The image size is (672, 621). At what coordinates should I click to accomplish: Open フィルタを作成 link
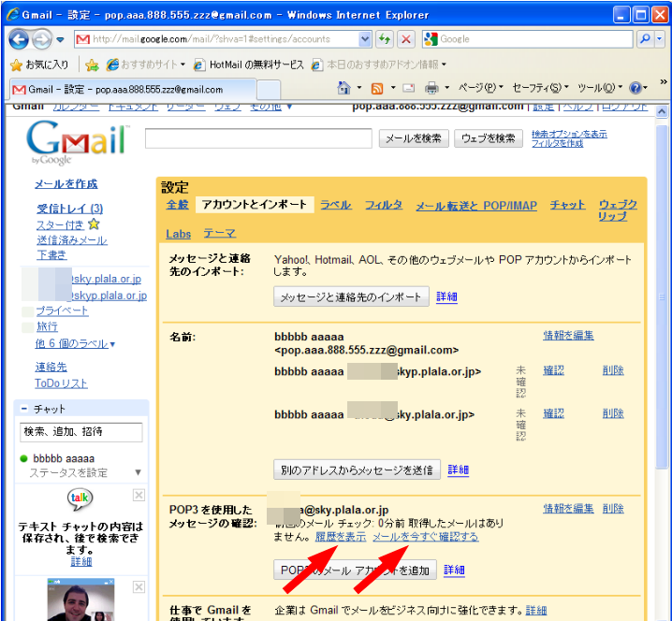557,143
